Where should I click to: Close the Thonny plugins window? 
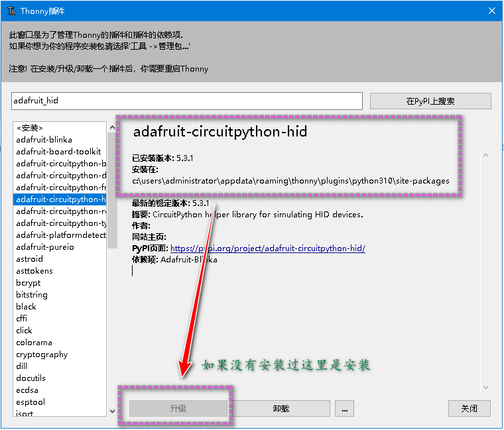coord(491,11)
